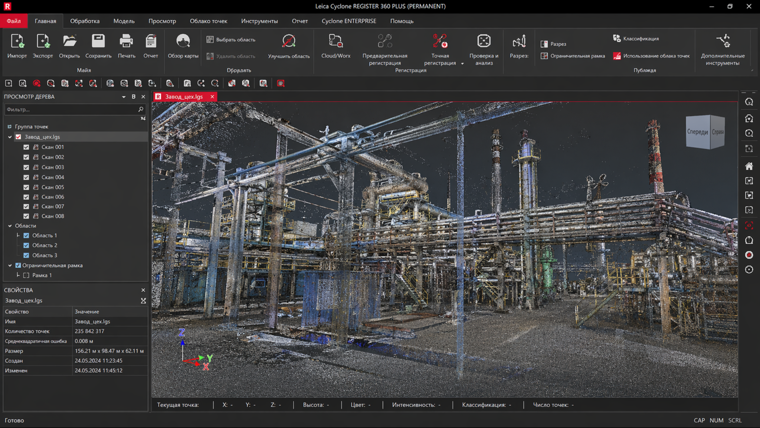
Task: Click the expand icon beside Завод_цех.lgs in Свойства
Action: click(143, 301)
